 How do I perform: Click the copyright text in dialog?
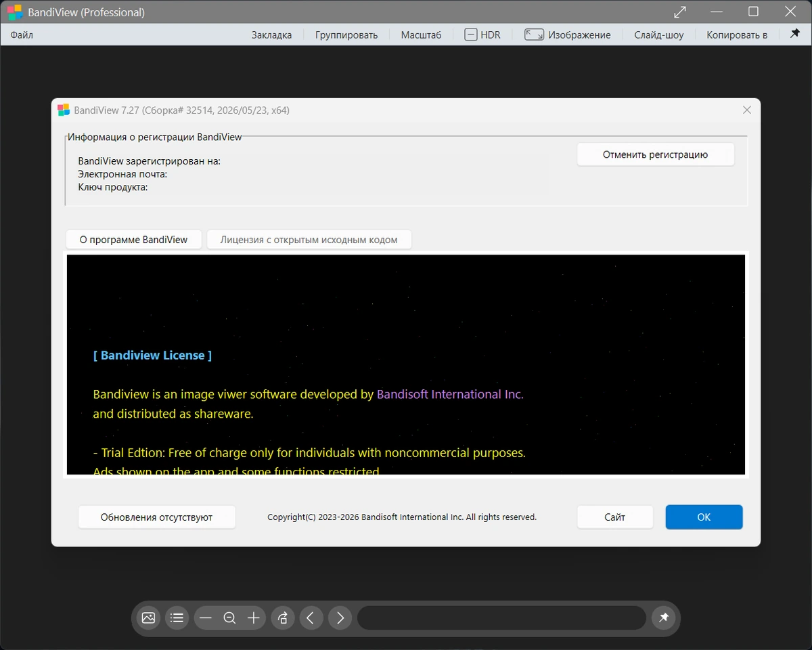pos(402,517)
